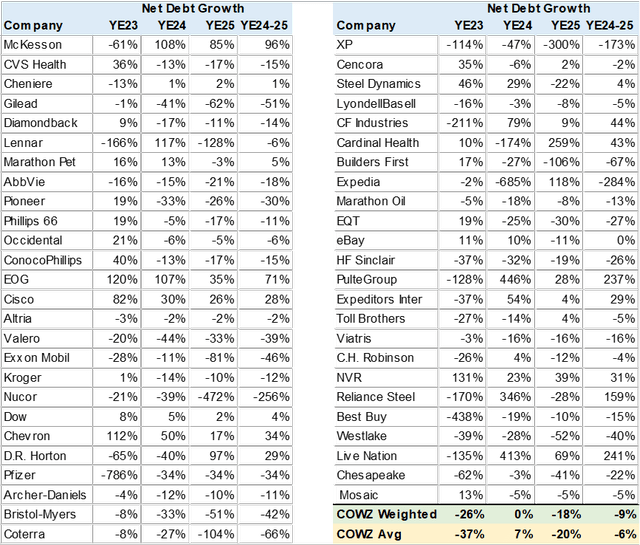Select Valero YE24 value -44%
640x545 pixels.
pyautogui.click(x=171, y=338)
